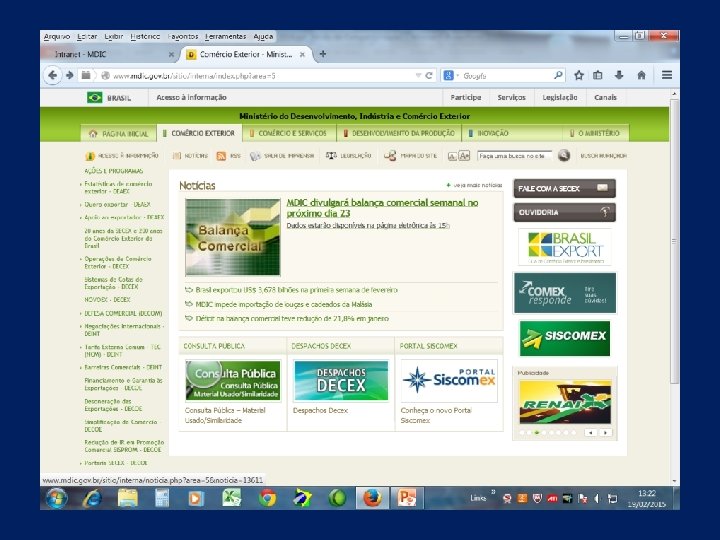
Task: Select the O Ministério site tab
Action: click(595, 133)
